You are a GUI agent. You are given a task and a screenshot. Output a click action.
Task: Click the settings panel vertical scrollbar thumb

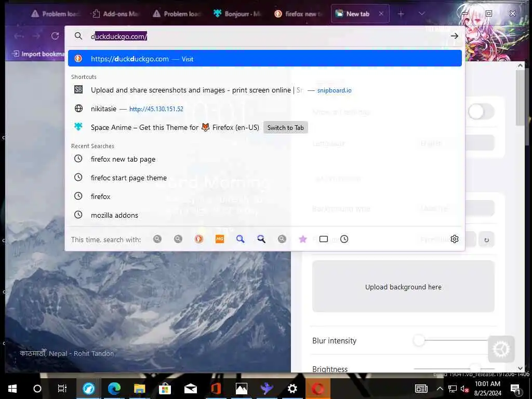(520, 98)
